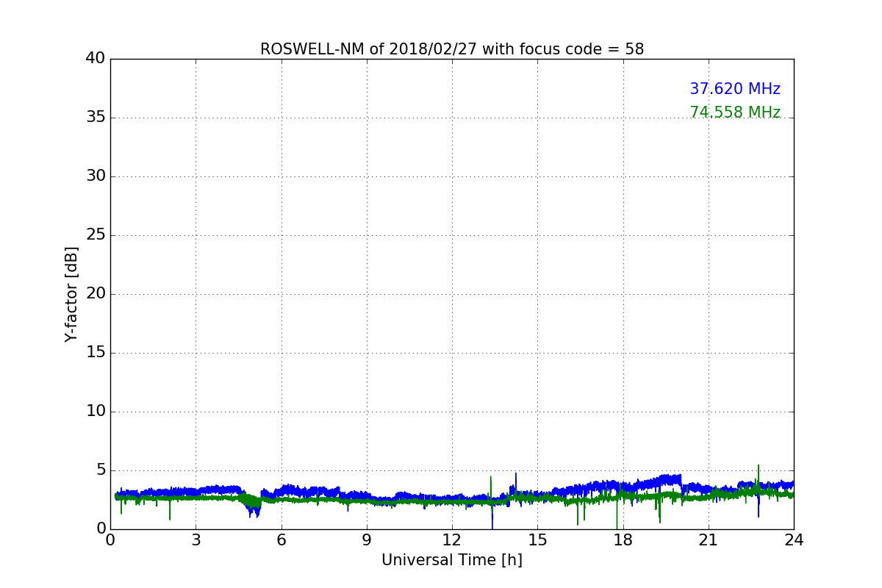Click the x-axis tick label '12'
This screenshot has width=882, height=588.
[x=452, y=539]
